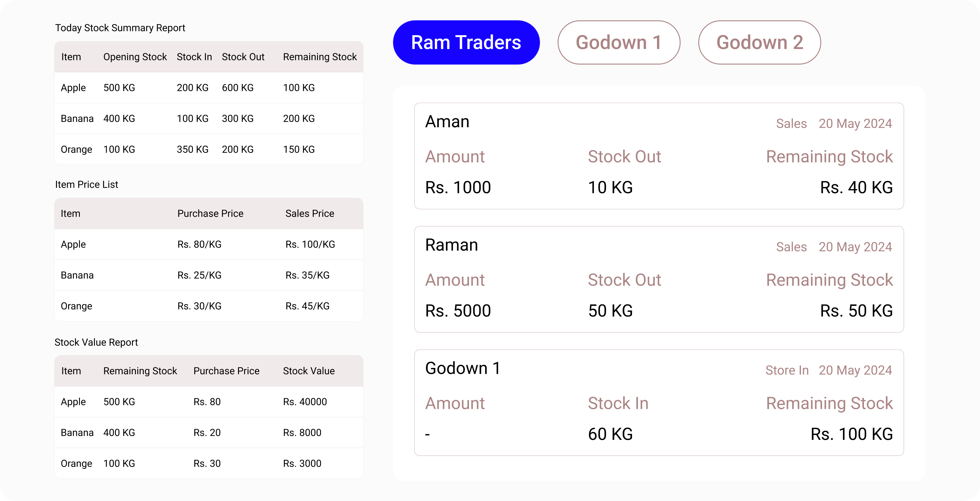Click the Today Stock Summary Report heading

tap(120, 28)
